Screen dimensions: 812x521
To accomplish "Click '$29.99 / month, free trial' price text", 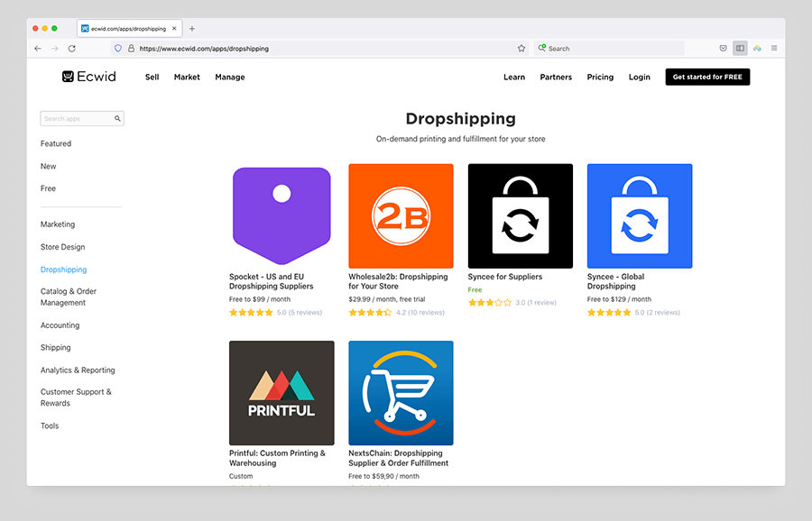I will [387, 299].
